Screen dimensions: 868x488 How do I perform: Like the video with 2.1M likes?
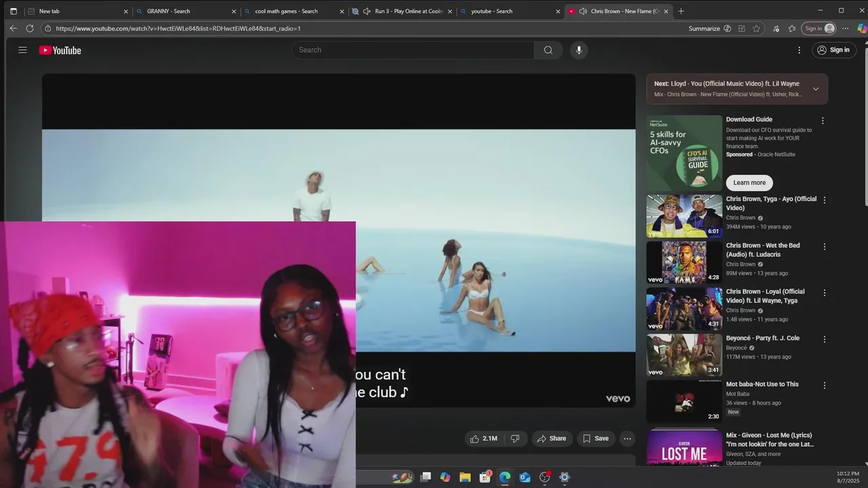point(484,439)
